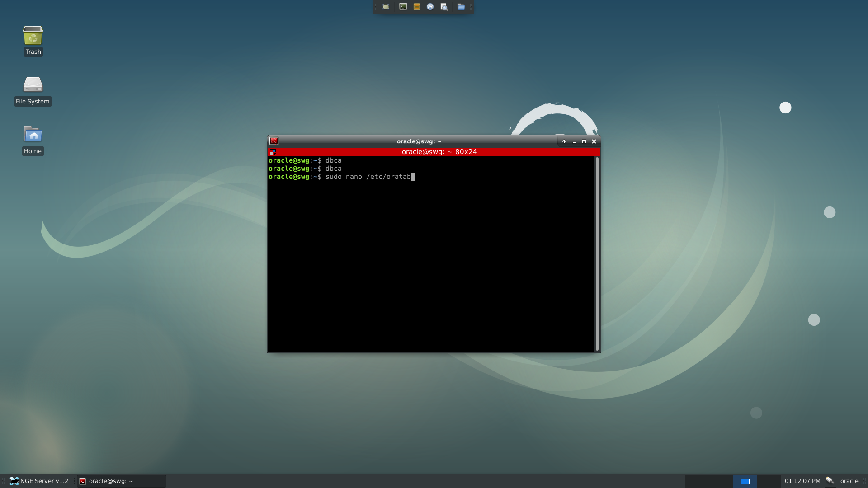Open the blue folder launcher in top panel

[x=461, y=7]
